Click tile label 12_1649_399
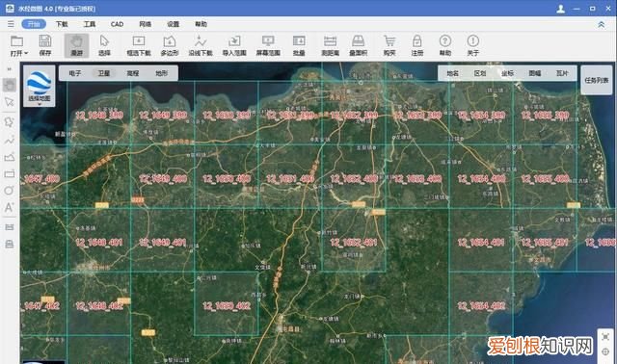This screenshot has height=364, width=617. (163, 116)
